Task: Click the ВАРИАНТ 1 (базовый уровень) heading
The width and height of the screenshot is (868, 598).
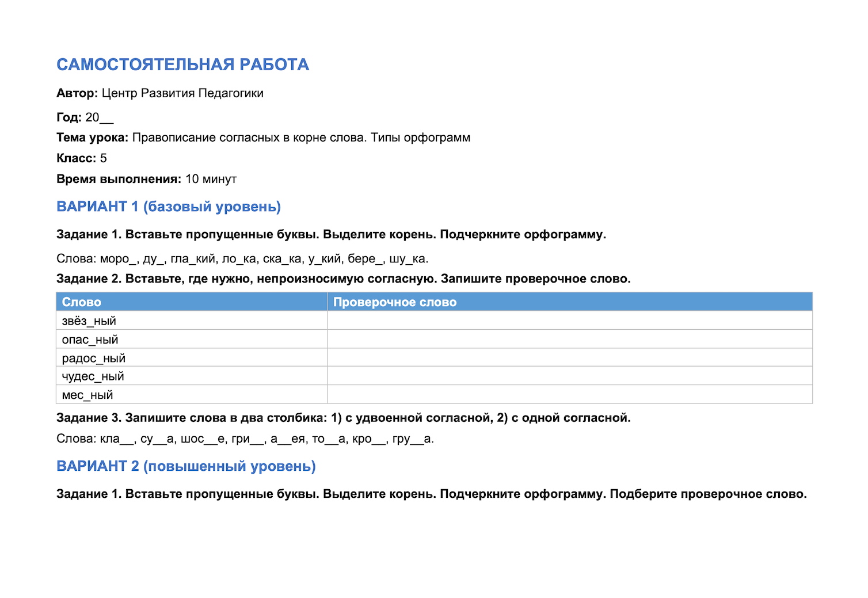Action: pos(169,207)
